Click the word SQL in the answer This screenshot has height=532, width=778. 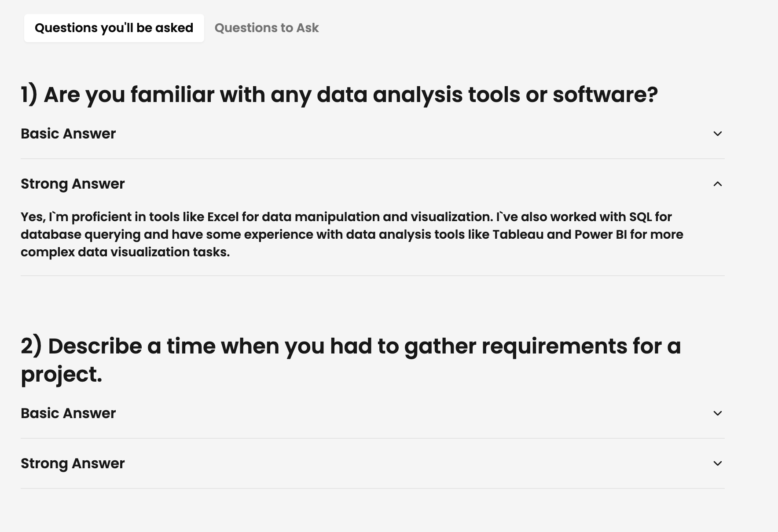(640, 217)
